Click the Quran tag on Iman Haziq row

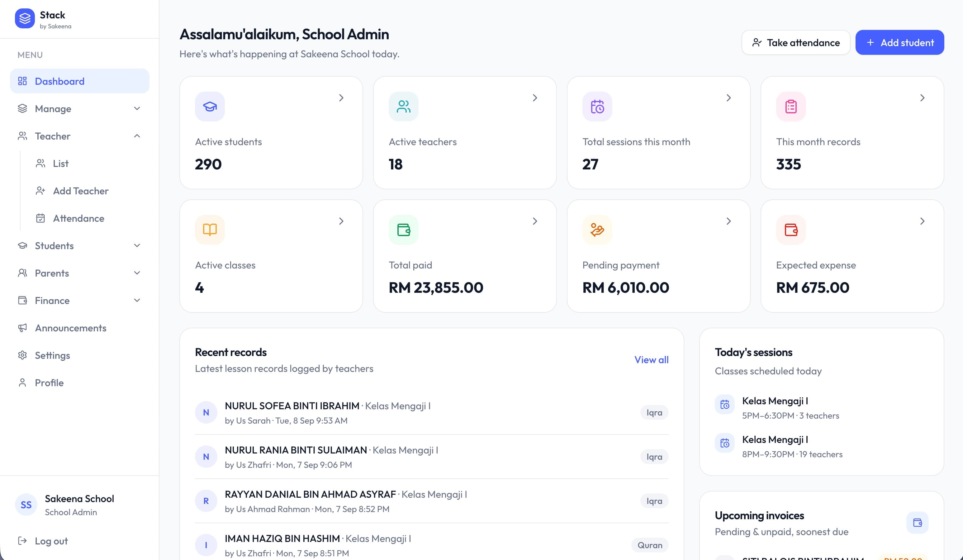[650, 545]
